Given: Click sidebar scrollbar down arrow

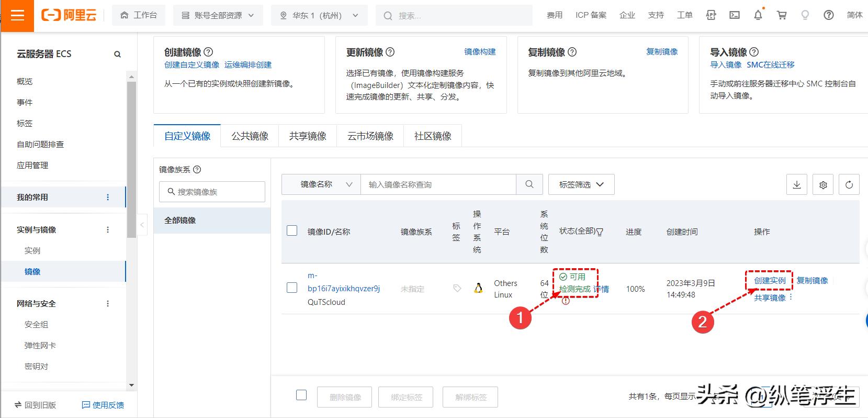Looking at the screenshot, I should [x=131, y=385].
